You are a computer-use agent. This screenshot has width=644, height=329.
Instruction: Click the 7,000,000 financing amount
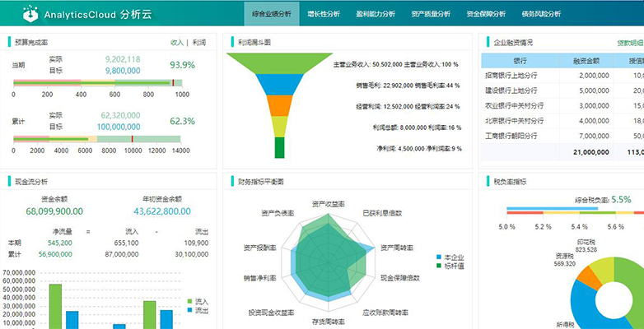coord(594,136)
